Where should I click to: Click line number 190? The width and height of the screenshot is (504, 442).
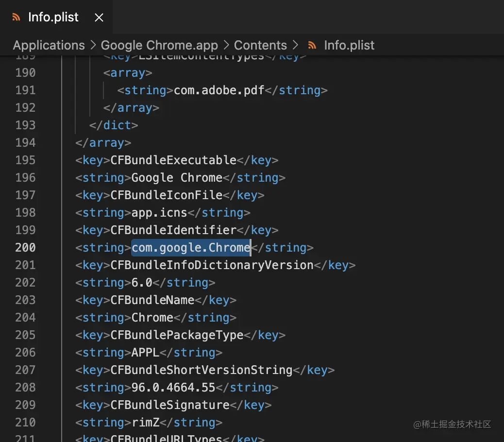click(x=25, y=73)
